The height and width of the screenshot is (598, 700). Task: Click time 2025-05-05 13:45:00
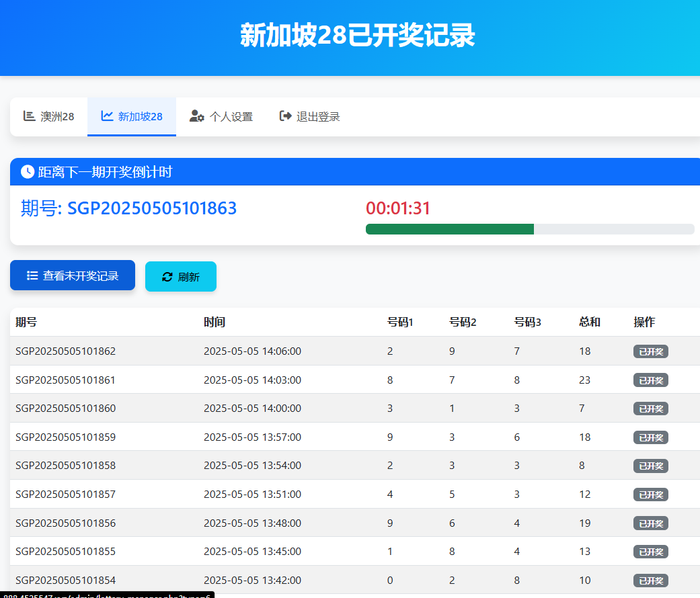pyautogui.click(x=253, y=551)
